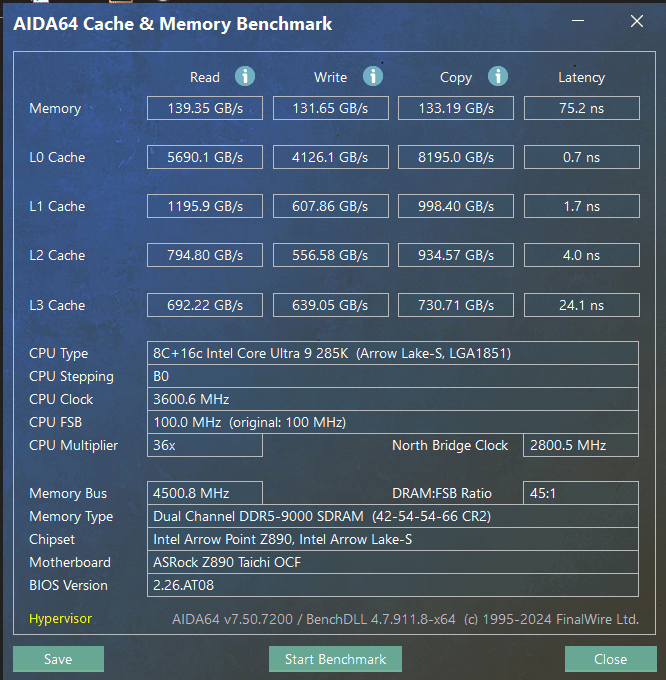Click Memory Type field DDR5-9000 SDRAM
This screenshot has width=666, height=680.
pyautogui.click(x=392, y=516)
